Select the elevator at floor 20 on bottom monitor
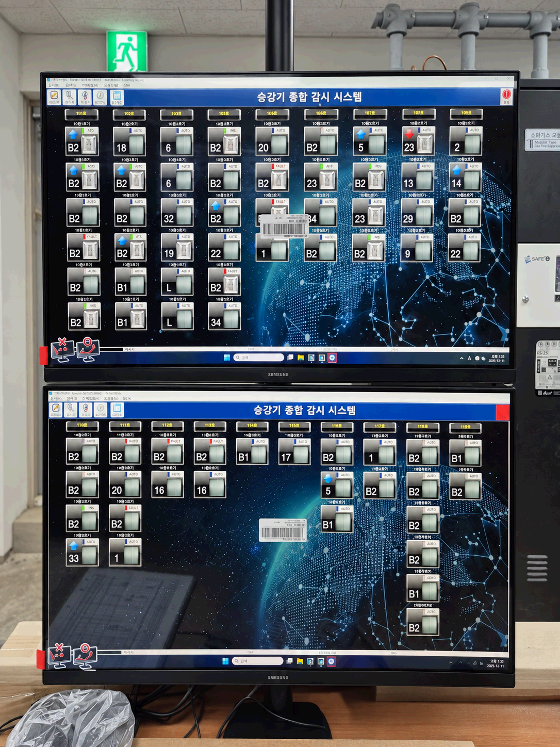 (x=125, y=485)
